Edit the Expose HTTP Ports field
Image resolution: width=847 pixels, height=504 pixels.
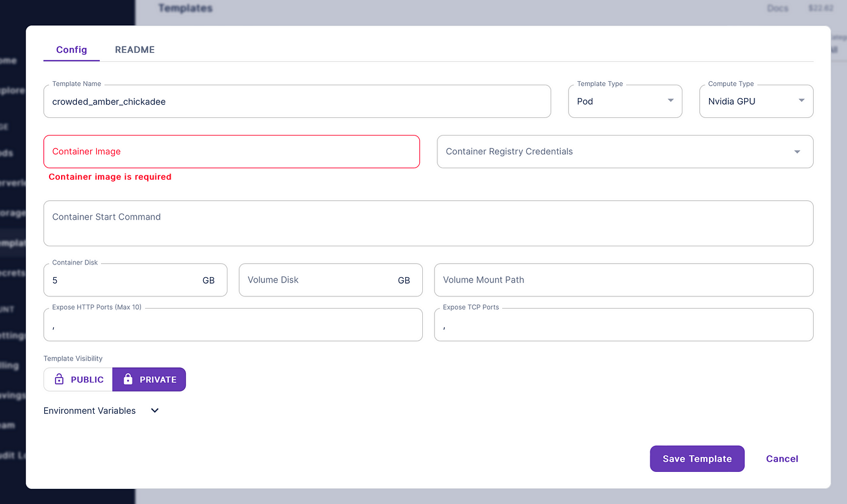pos(233,325)
